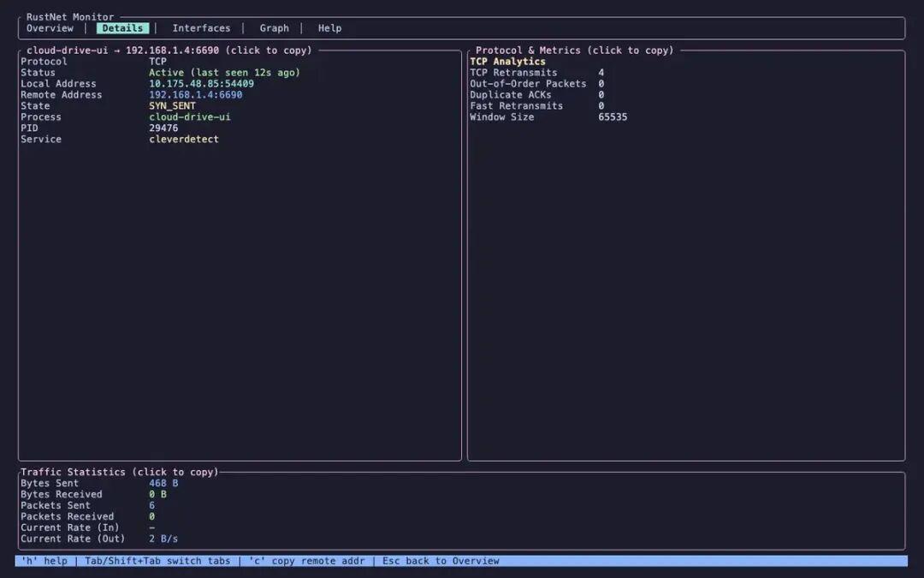Go to the Graph tab

coord(274,28)
